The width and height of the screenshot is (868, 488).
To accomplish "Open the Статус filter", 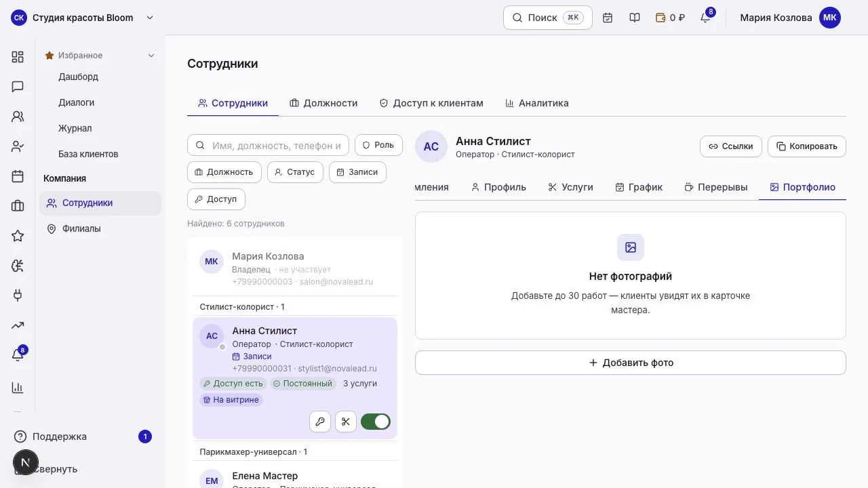I will 295,172.
